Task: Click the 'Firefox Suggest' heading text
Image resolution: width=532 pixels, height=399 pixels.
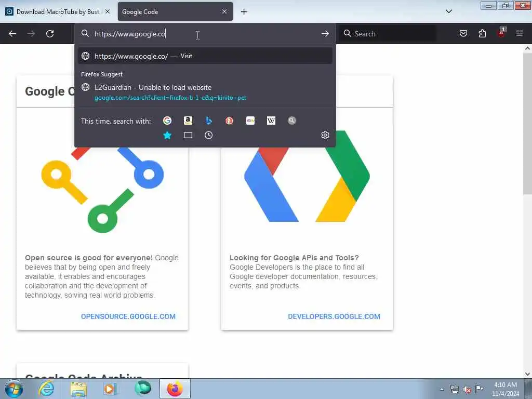Action: pyautogui.click(x=102, y=74)
